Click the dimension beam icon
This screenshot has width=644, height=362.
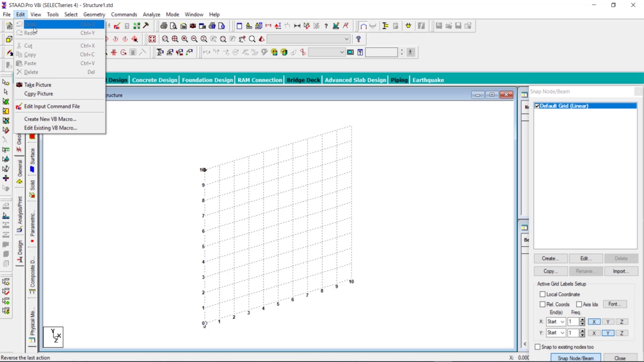[x=297, y=26]
